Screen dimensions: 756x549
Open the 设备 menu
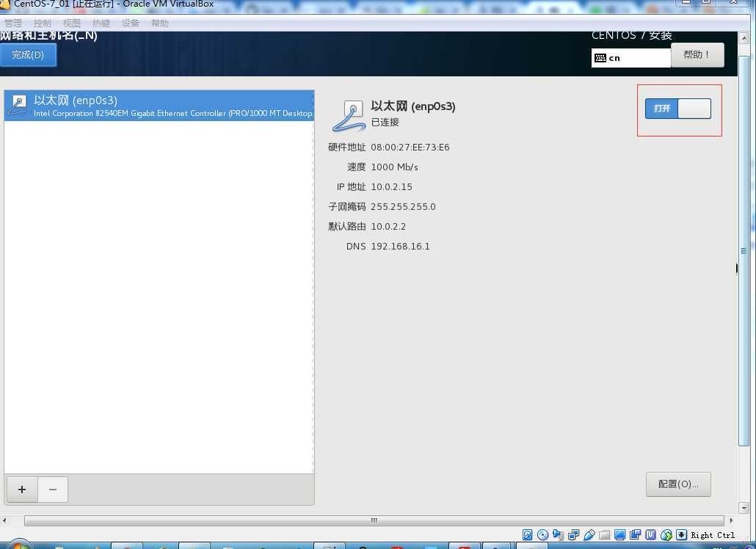coord(131,23)
